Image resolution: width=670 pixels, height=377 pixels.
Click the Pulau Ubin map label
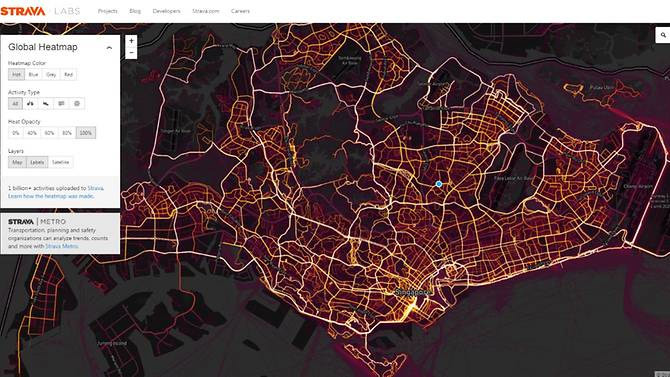601,88
